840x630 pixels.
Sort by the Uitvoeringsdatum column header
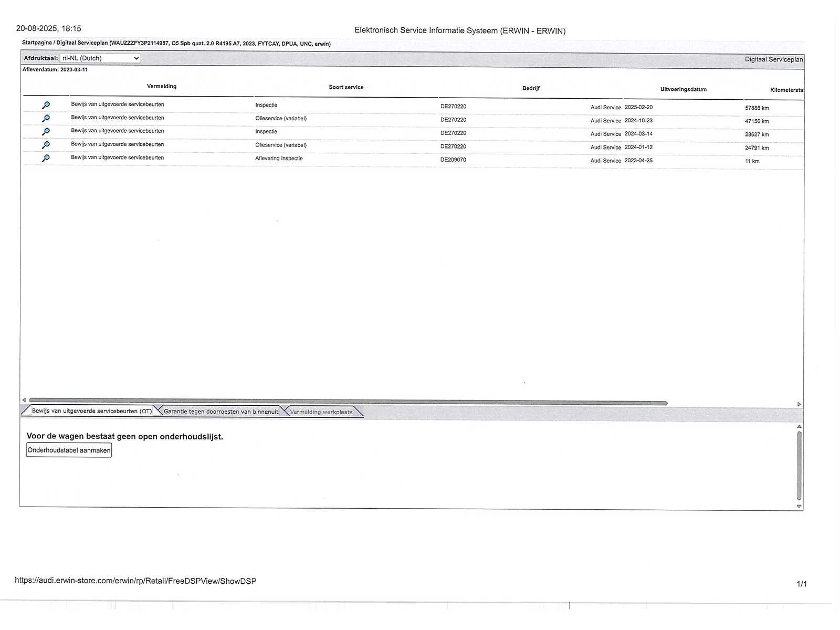[x=683, y=89]
